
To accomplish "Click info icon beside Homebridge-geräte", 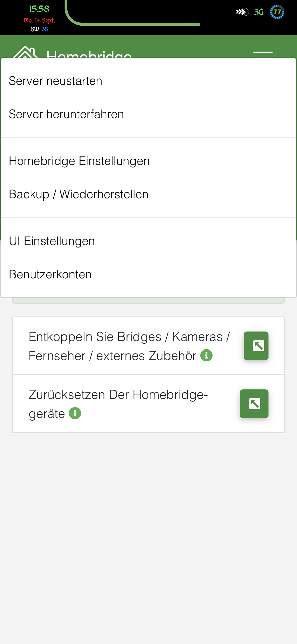I will (x=75, y=413).
